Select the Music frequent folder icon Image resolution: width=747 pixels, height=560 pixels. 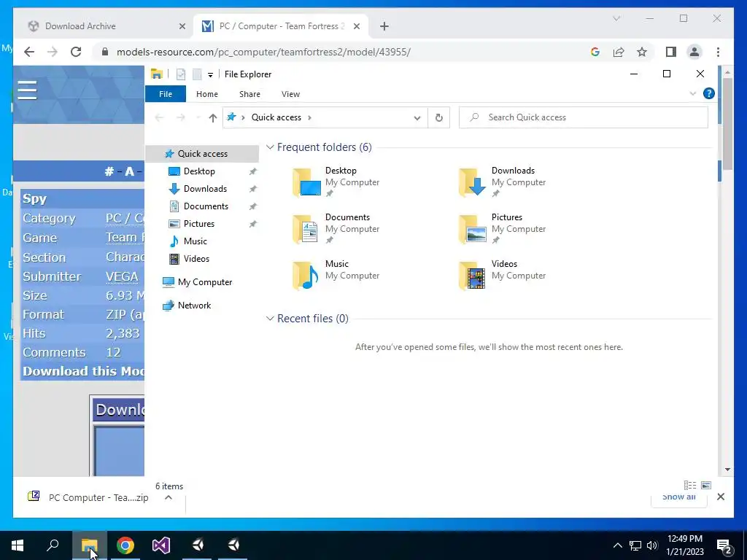tap(306, 276)
